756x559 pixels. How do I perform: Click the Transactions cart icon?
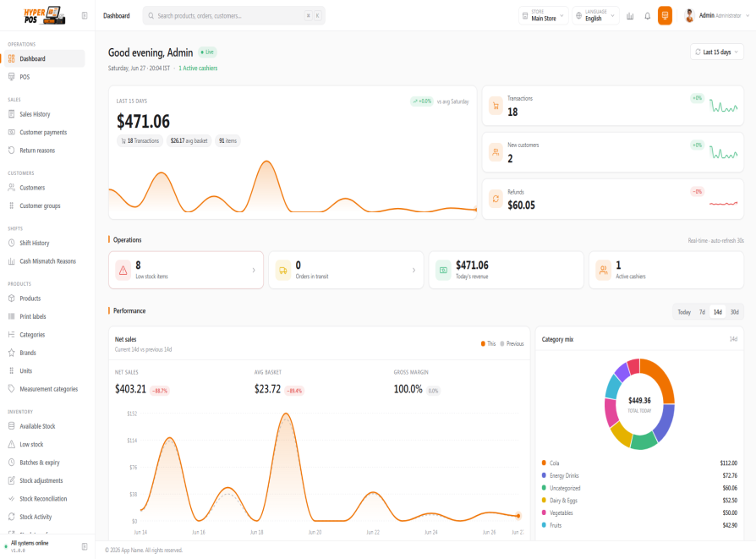(x=496, y=105)
